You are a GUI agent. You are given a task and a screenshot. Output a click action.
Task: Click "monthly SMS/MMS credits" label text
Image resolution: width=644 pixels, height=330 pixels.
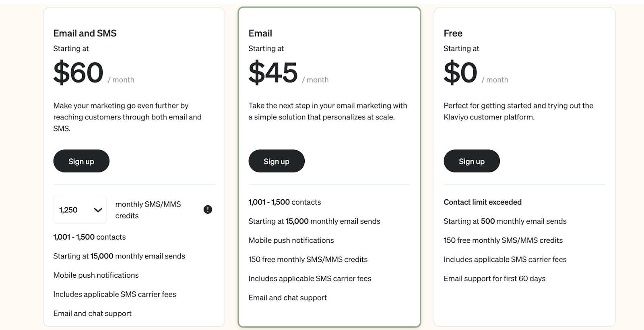click(148, 210)
